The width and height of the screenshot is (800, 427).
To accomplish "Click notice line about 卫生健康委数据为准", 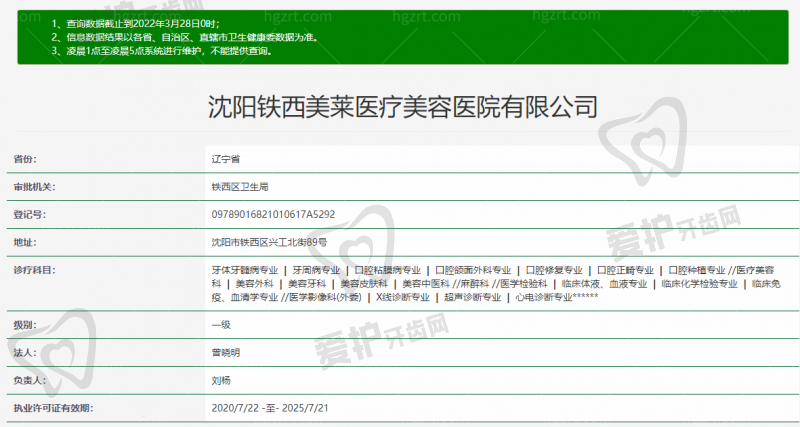I will [x=185, y=37].
